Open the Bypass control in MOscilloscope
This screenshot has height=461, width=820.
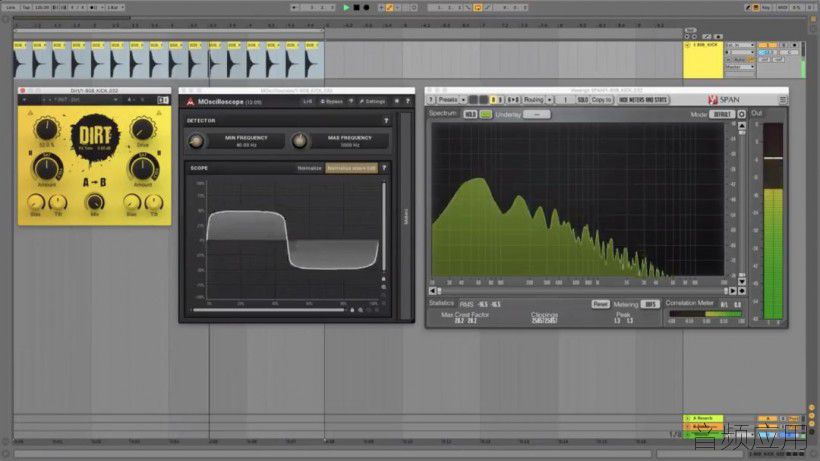point(332,102)
